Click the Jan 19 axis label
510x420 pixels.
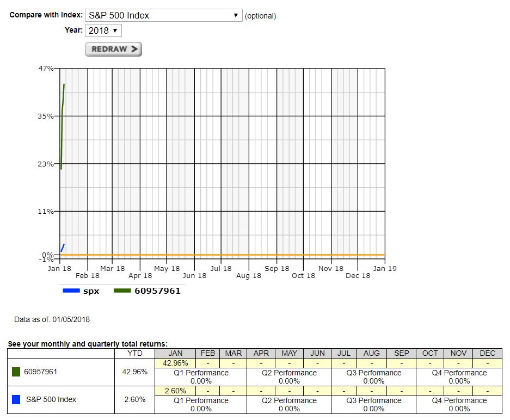tap(385, 269)
